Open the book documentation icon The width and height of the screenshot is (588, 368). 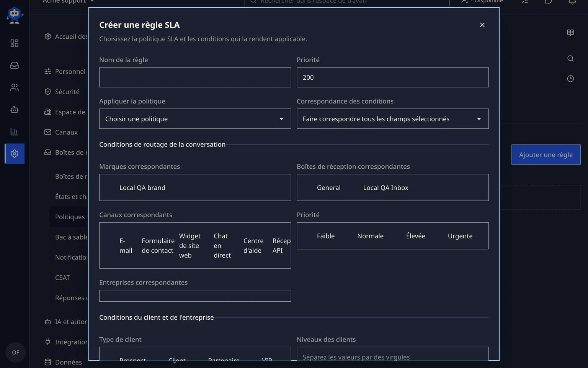click(x=570, y=33)
